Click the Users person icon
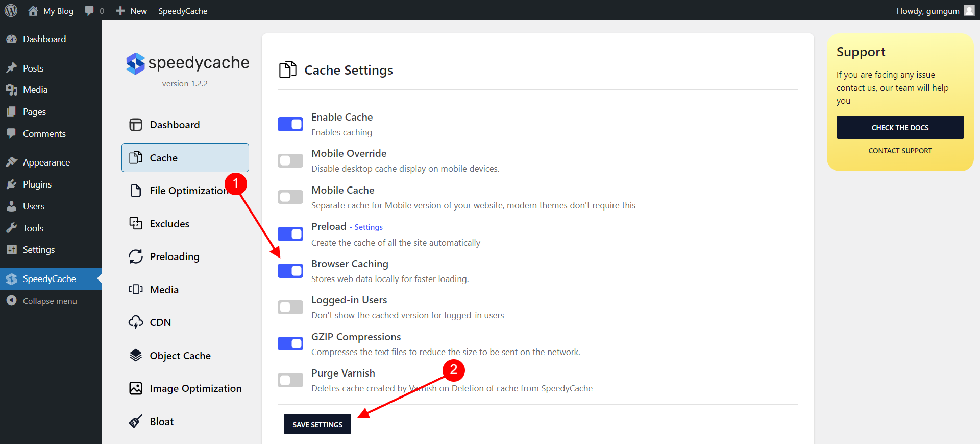 [11, 206]
